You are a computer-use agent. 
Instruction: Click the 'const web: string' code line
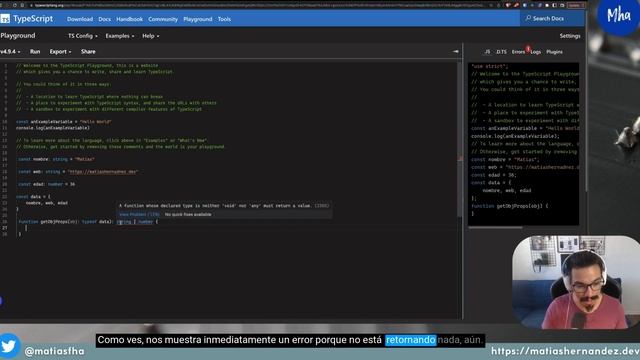78,172
